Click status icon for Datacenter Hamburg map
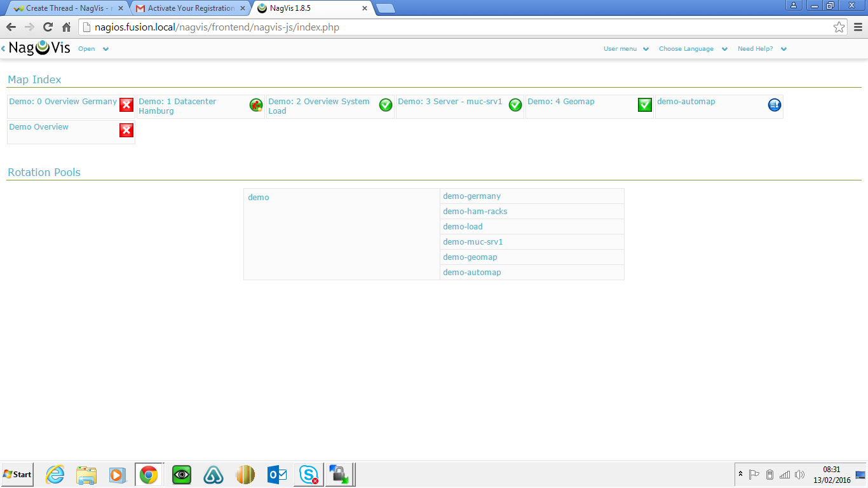 (256, 105)
